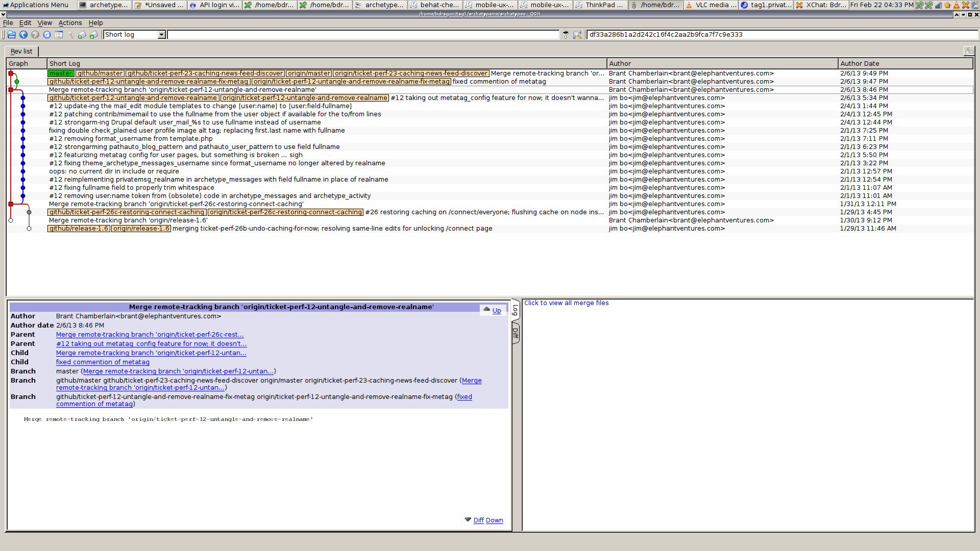The height and width of the screenshot is (551, 980).
Task: Toggle the filter funnel icon
Action: [x=566, y=35]
